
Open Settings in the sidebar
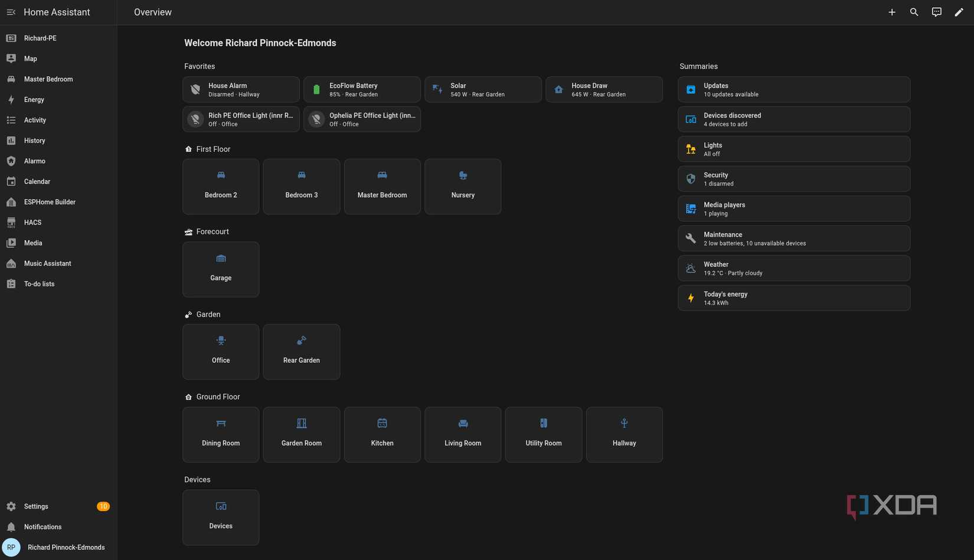click(58, 506)
